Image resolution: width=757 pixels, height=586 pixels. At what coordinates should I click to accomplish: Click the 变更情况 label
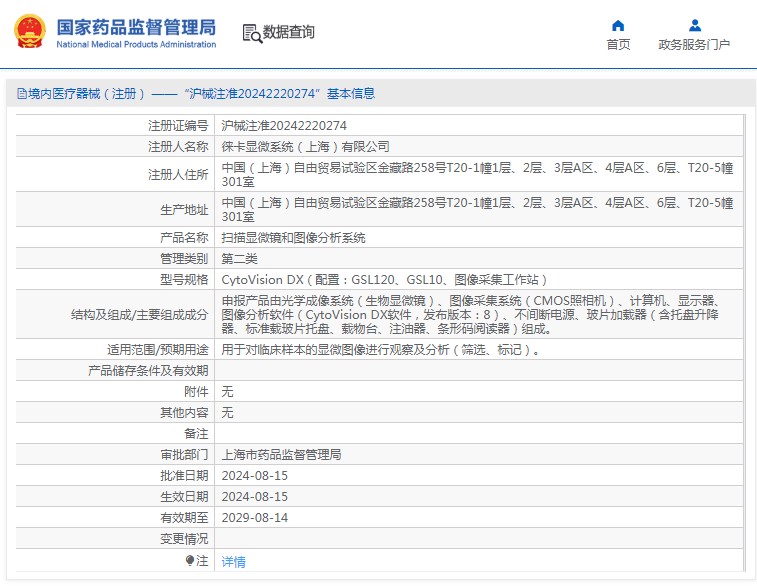coord(184,539)
